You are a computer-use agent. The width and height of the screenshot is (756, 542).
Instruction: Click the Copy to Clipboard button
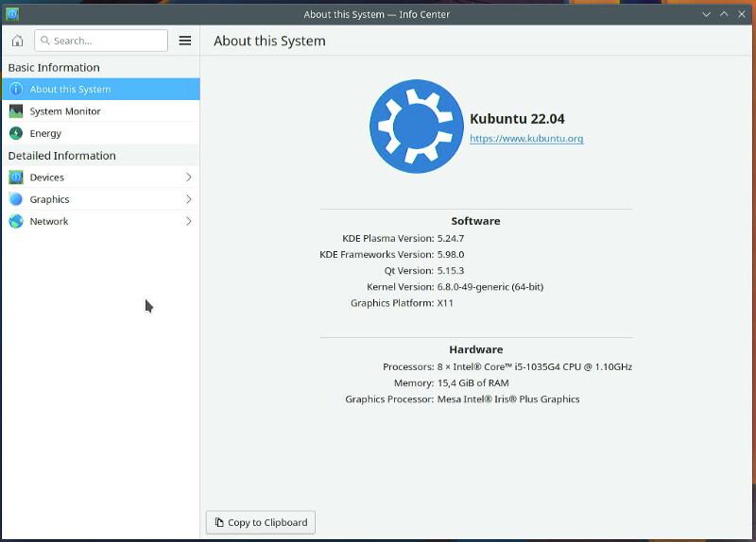click(261, 523)
